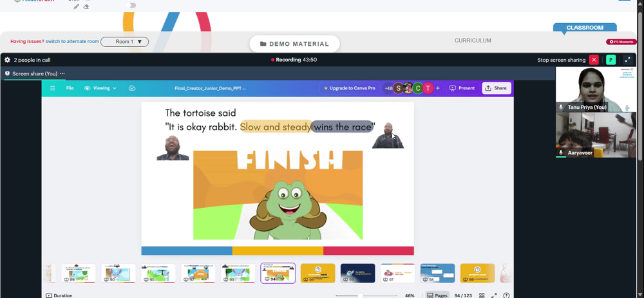Select page 93 thumbnail
This screenshot has height=298, width=644.
238,274
